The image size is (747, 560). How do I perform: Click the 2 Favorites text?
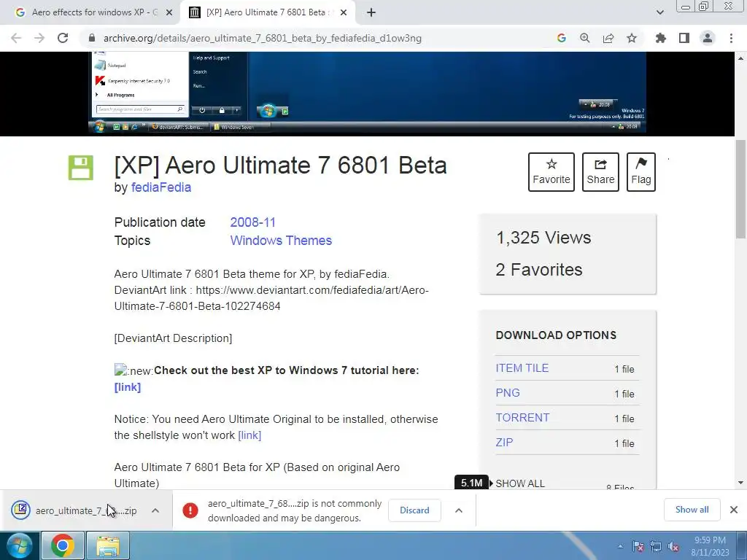[539, 270]
